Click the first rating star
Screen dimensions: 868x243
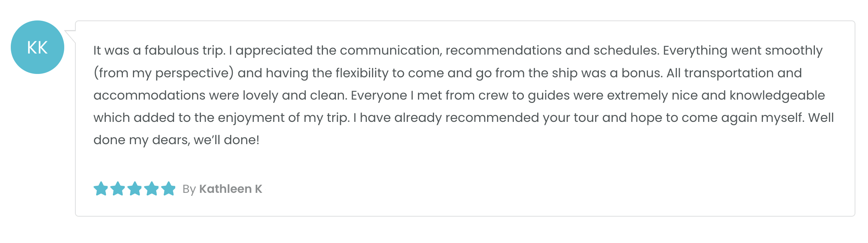click(x=101, y=189)
